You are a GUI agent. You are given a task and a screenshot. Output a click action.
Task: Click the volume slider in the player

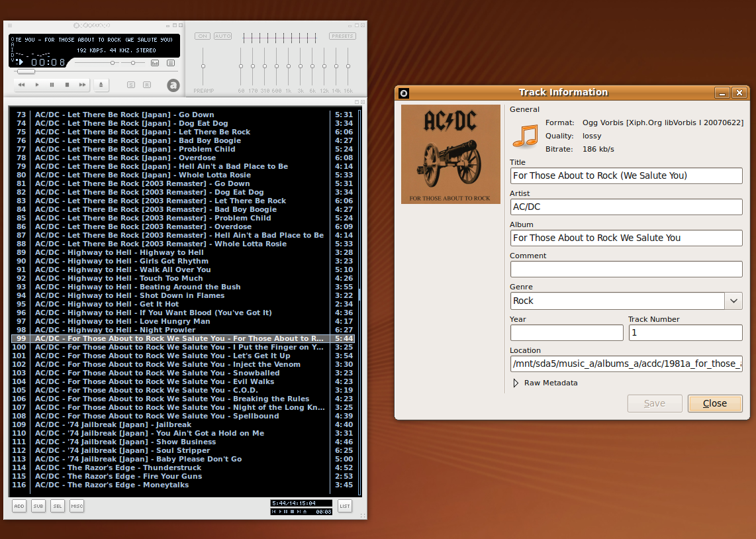113,63
